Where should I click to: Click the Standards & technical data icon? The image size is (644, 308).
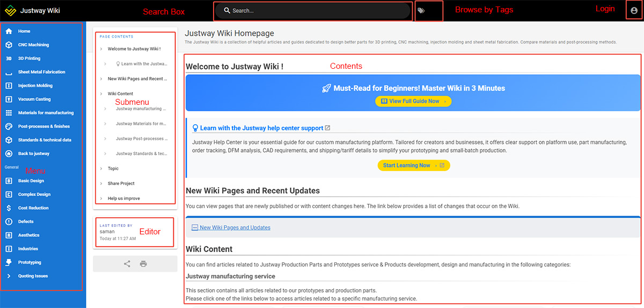(x=9, y=140)
